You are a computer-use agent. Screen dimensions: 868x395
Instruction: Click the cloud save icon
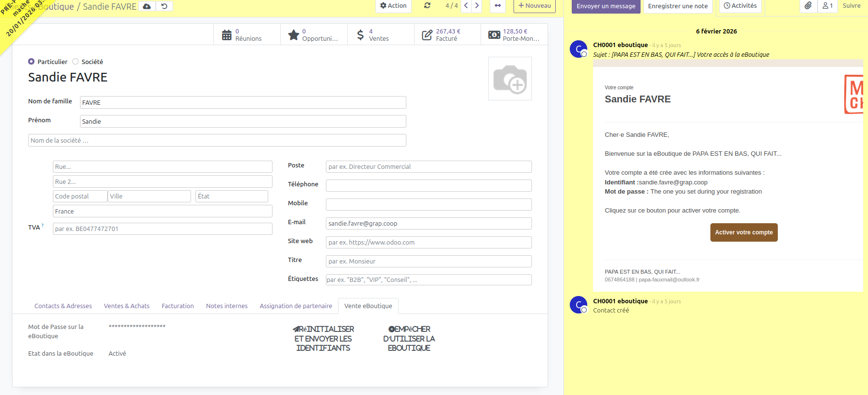click(147, 6)
